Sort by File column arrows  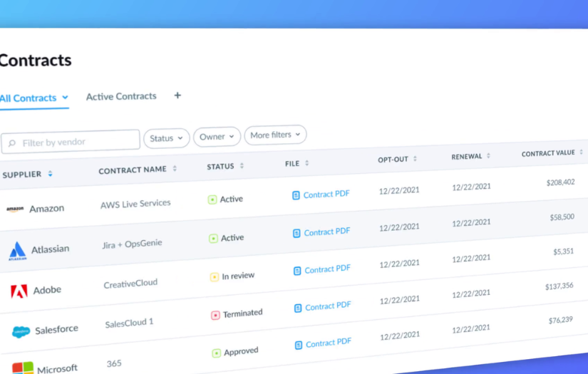(306, 163)
